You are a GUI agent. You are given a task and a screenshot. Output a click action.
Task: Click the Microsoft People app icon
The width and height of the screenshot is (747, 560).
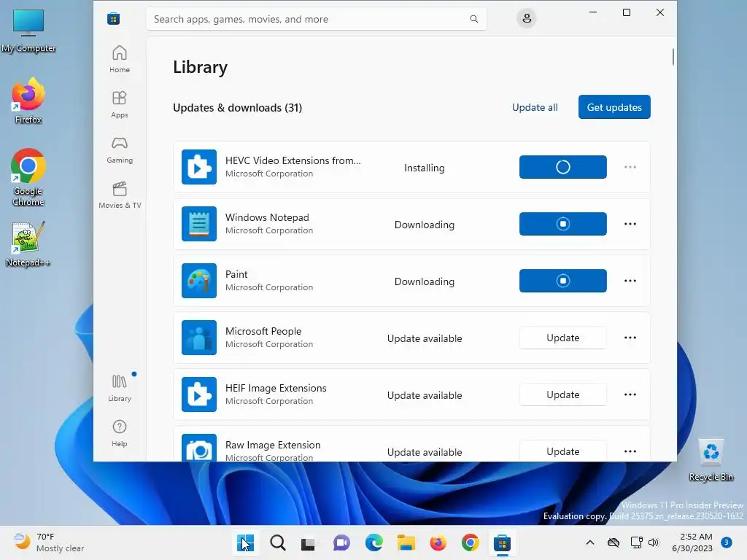pos(198,338)
